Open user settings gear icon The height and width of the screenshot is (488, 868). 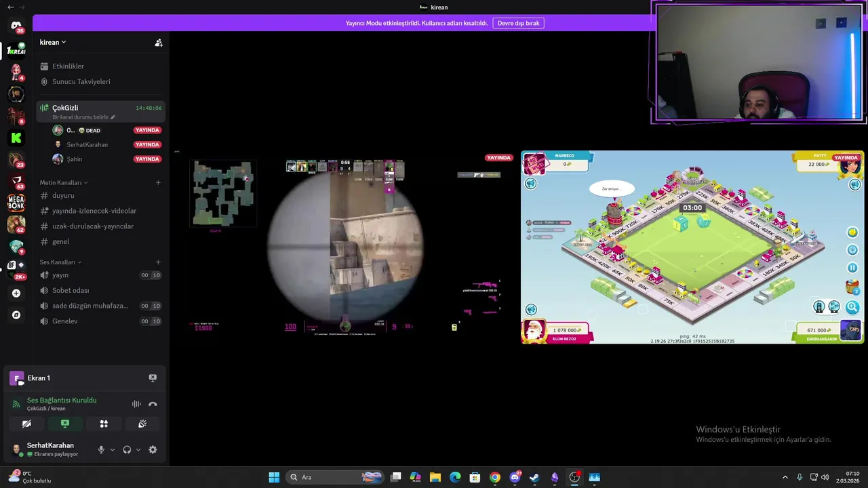click(x=153, y=449)
